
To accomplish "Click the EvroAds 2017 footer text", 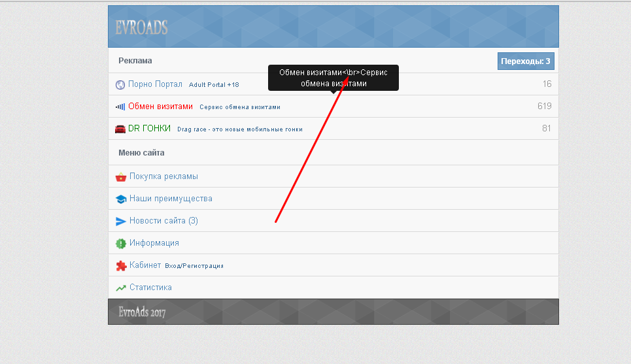I will pyautogui.click(x=142, y=312).
